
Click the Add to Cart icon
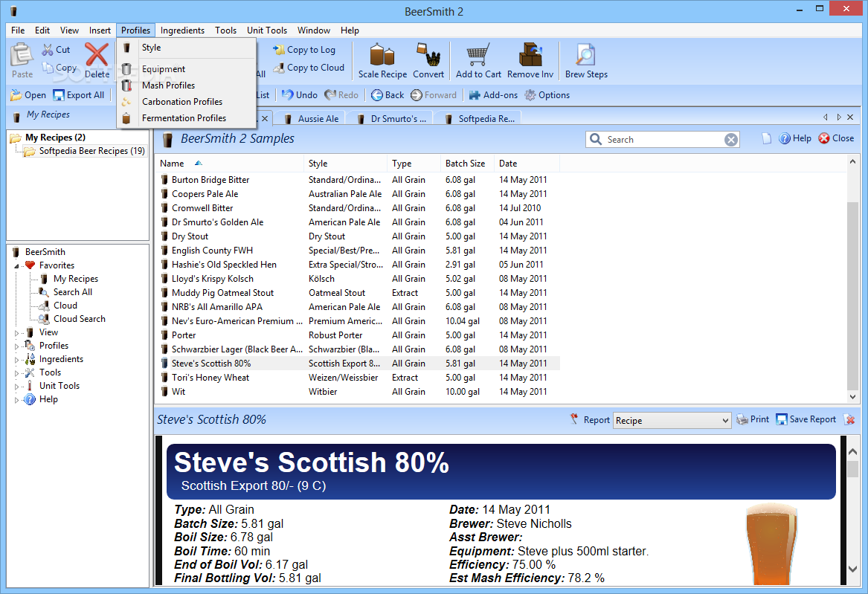coord(478,55)
